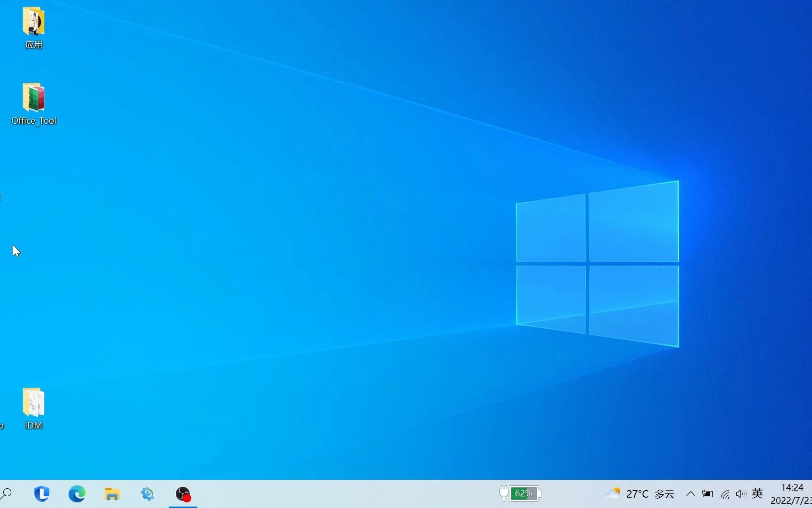Open the 27°C 多云 weather widget

pyautogui.click(x=640, y=494)
